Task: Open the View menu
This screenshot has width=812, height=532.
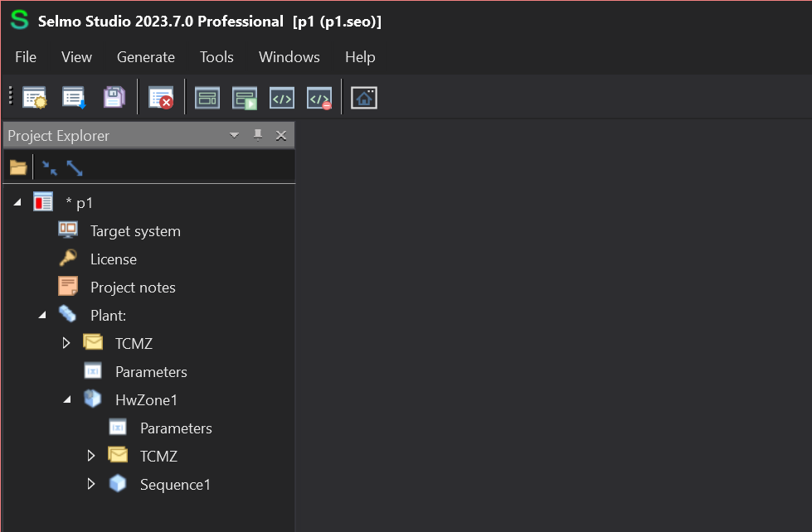Action: 76,57
